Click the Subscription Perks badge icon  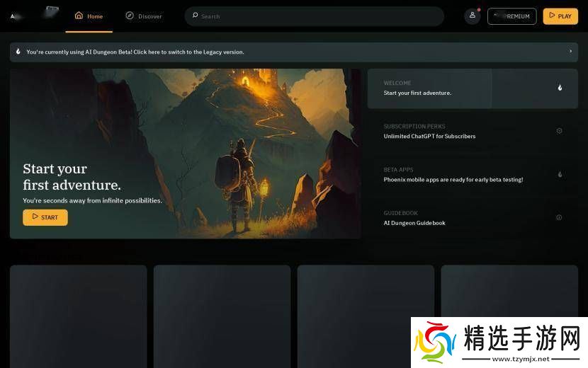tap(559, 131)
